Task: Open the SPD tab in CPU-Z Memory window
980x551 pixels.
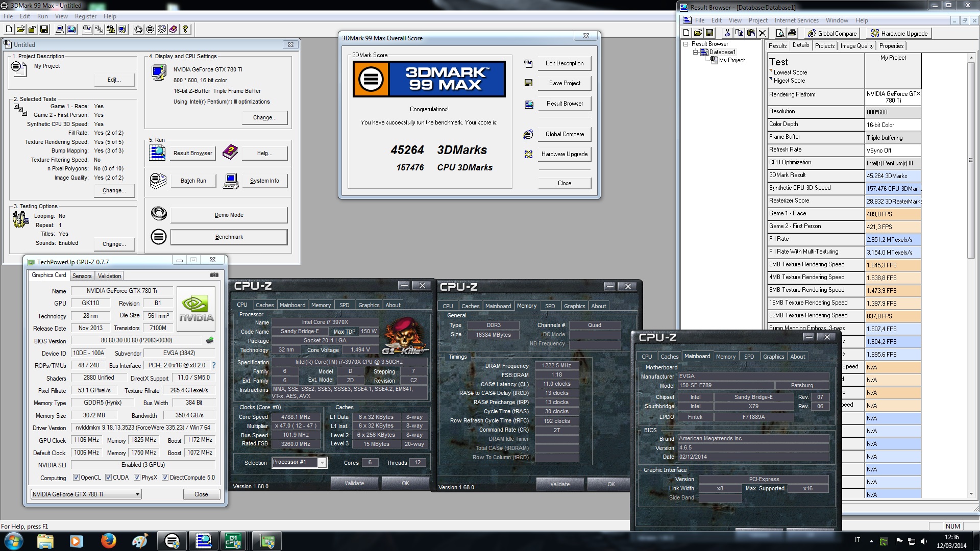Action: (x=550, y=306)
